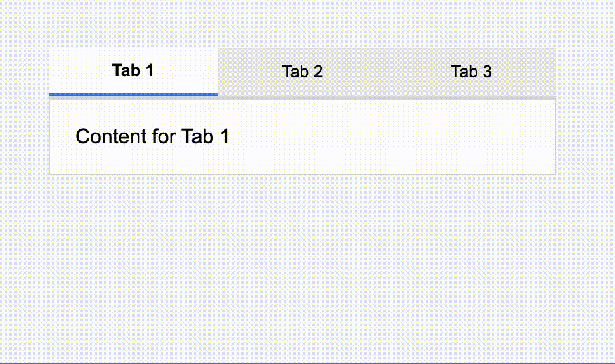Activate the middle tab labeled Tab 2
Screen dimensions: 615x364
(x=302, y=72)
